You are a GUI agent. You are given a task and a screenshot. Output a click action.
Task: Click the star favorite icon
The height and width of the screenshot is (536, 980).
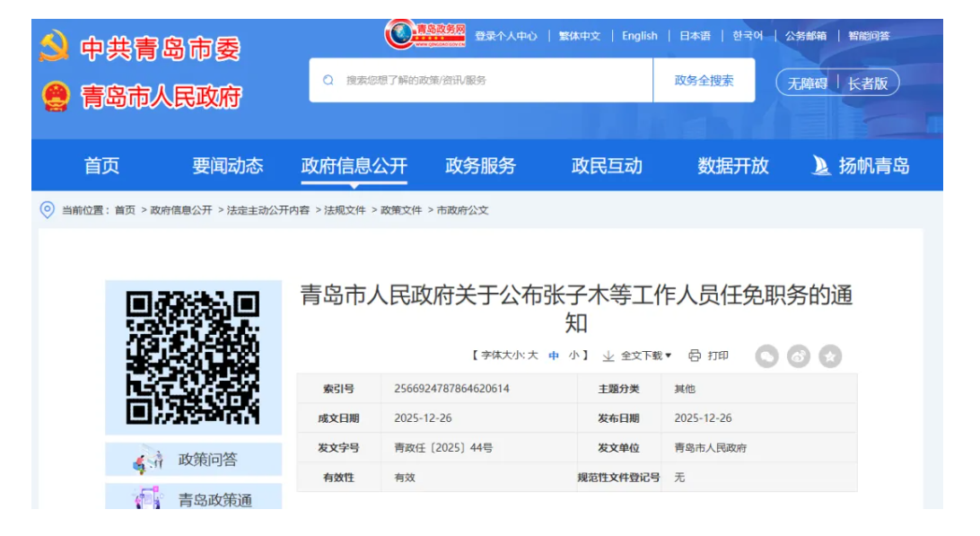830,356
